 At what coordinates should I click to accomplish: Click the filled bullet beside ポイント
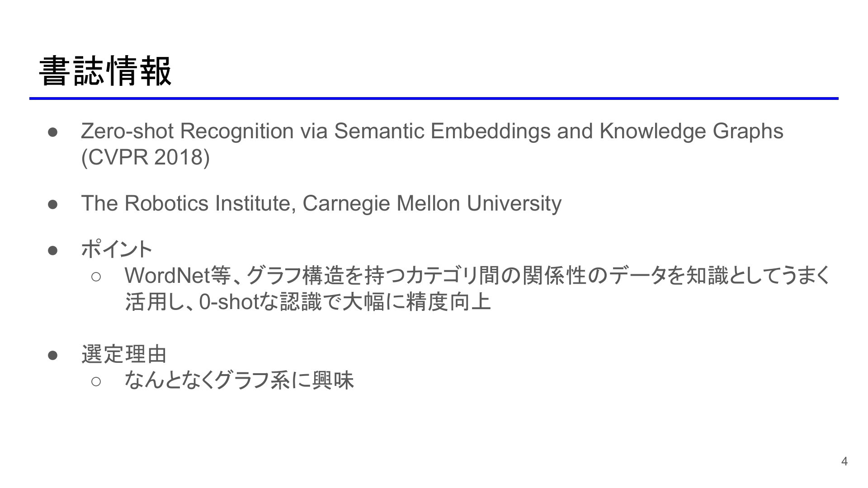53,250
